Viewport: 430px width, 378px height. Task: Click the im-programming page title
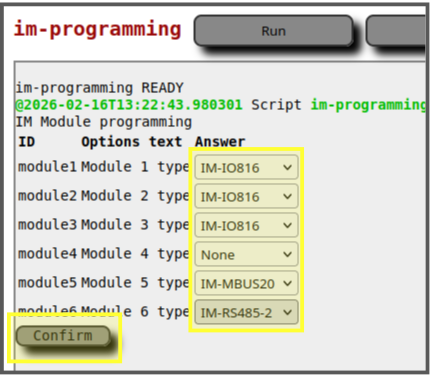click(x=97, y=30)
